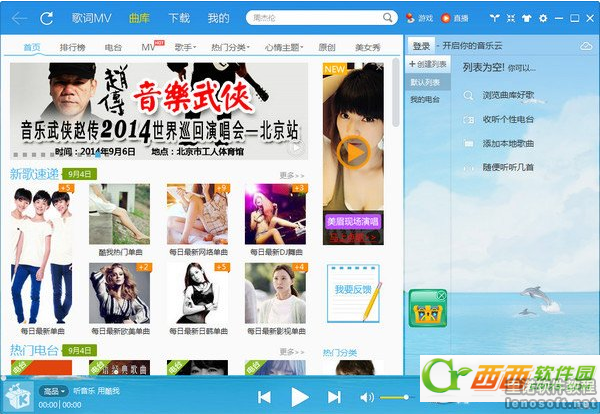Select 默认列表 in the sidebar
Image resolution: width=600 pixels, height=414 pixels.
tap(427, 82)
